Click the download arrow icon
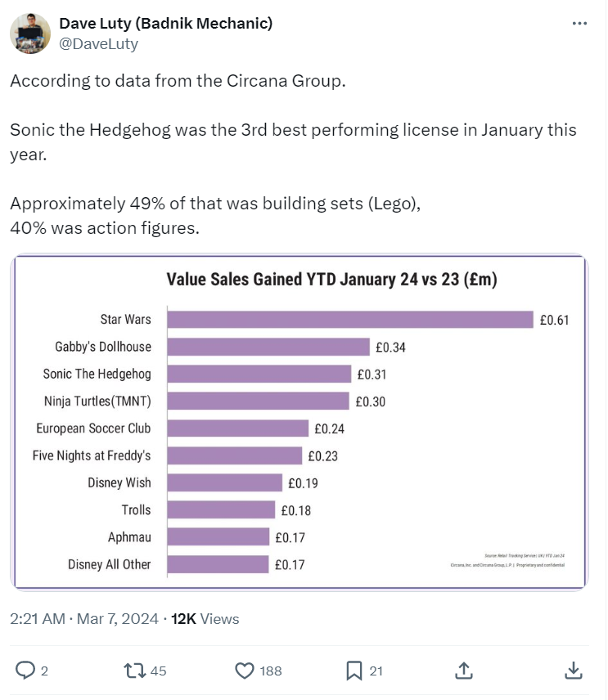 pyautogui.click(x=574, y=671)
